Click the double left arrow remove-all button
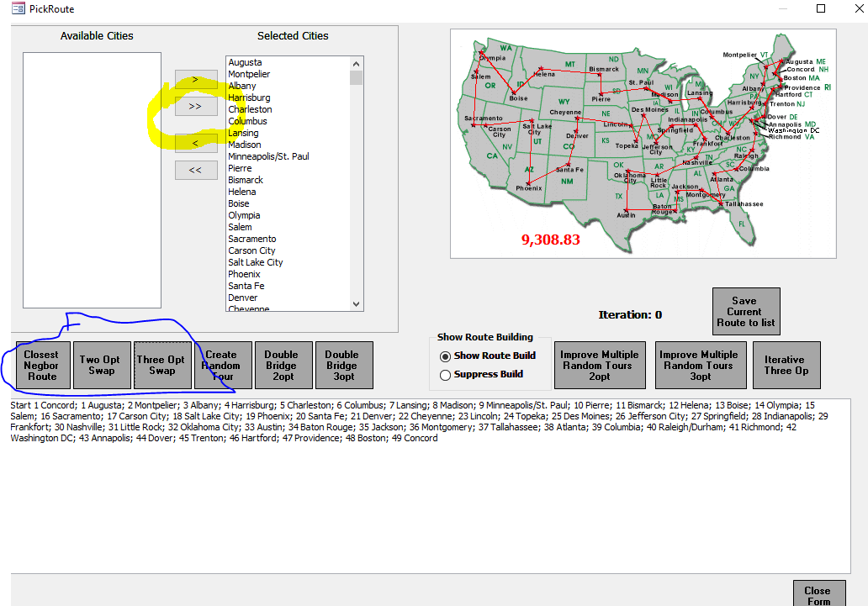This screenshot has width=868, height=606. point(196,170)
